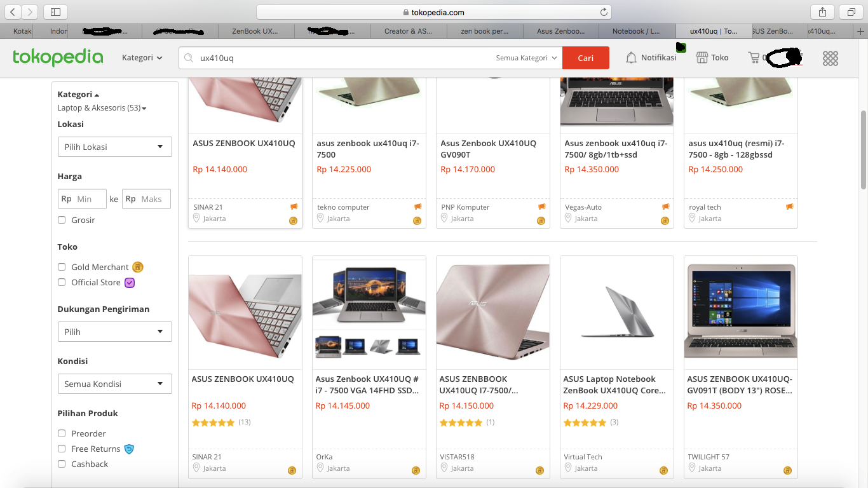Open asus zenbook ux410uq i7-7500 tekno listing
The image size is (868, 488).
pyautogui.click(x=368, y=149)
